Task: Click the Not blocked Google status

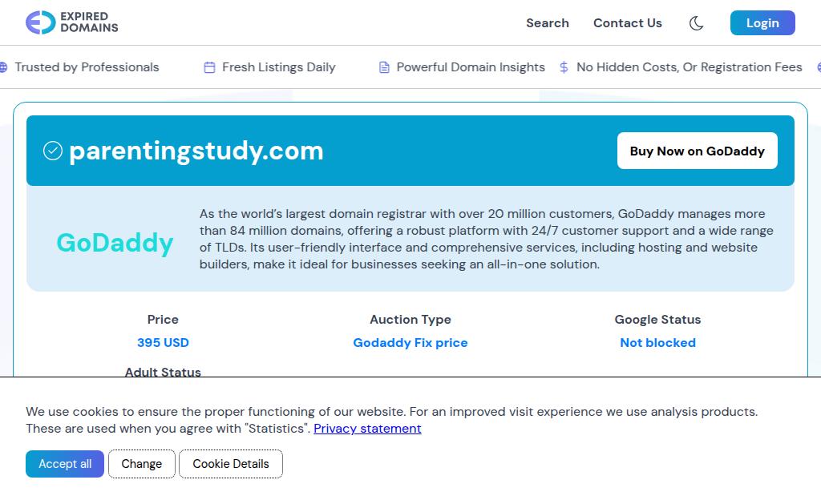Action: tap(657, 343)
